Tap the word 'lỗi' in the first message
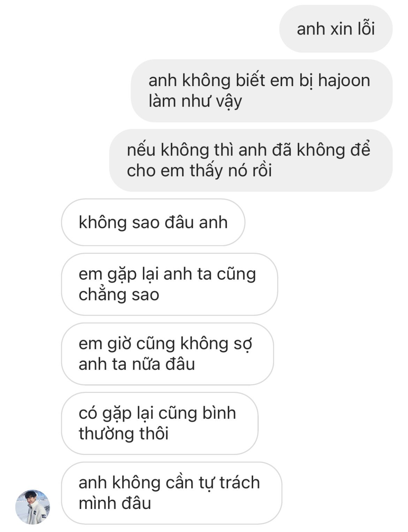 click(x=366, y=28)
